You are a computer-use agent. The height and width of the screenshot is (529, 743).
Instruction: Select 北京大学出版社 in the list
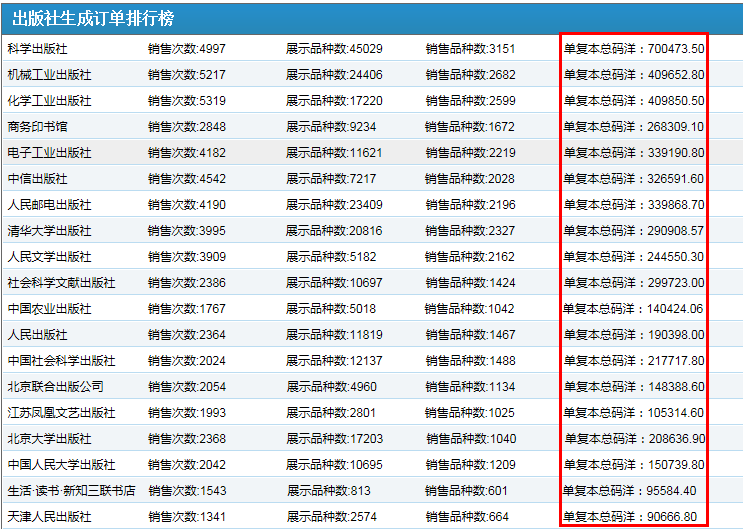click(x=50, y=439)
